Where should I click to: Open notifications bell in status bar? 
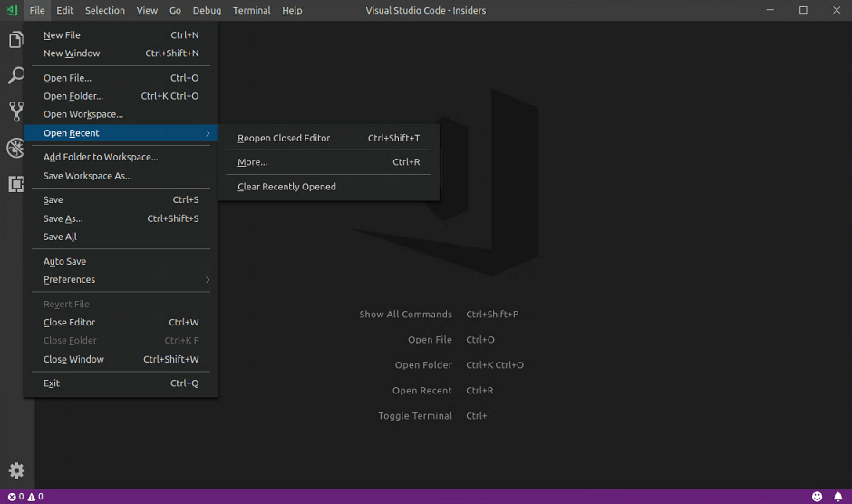(x=838, y=497)
